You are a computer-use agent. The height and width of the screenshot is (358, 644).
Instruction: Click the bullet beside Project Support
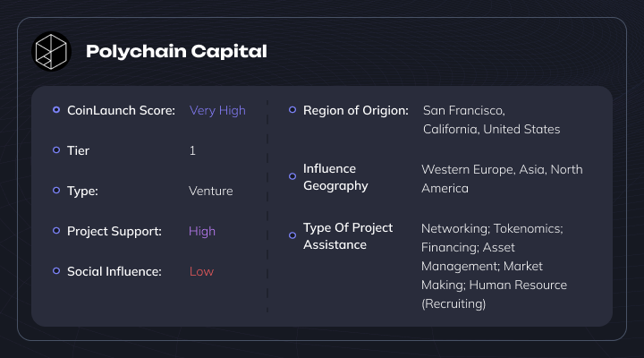(x=56, y=231)
